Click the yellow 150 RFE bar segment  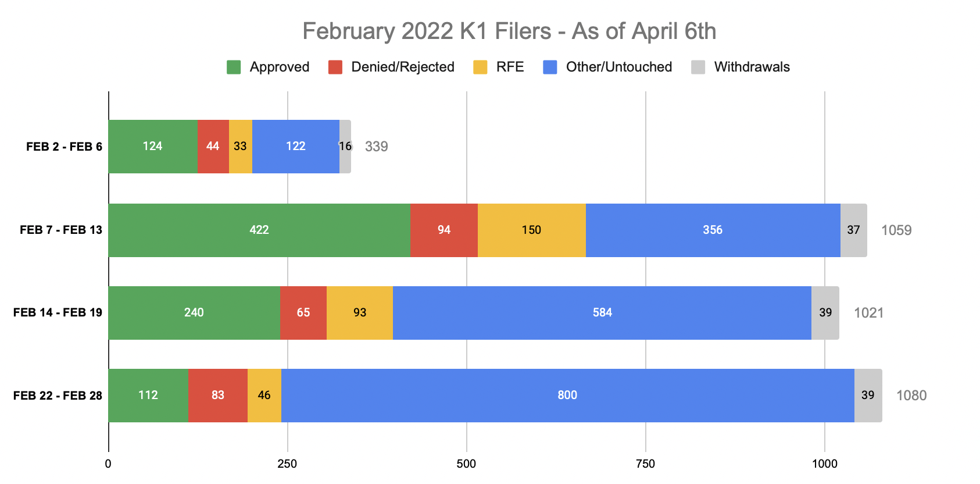coord(532,230)
